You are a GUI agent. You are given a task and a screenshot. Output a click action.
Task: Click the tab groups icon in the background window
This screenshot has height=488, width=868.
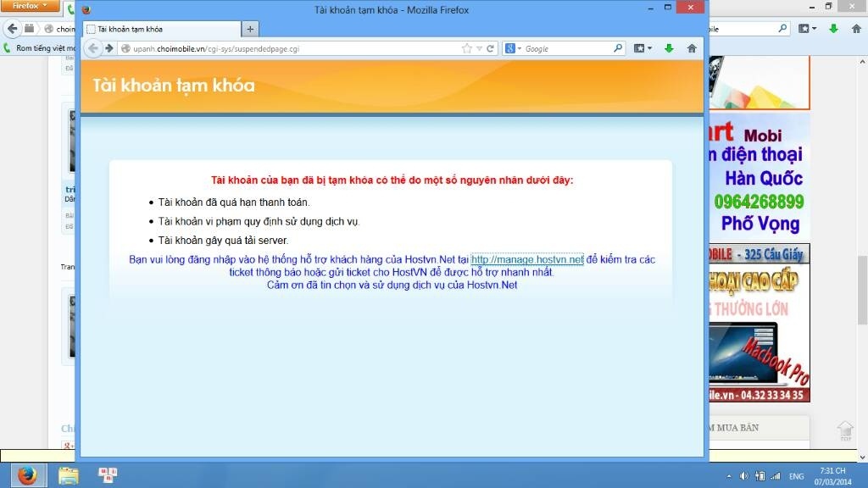point(30,28)
